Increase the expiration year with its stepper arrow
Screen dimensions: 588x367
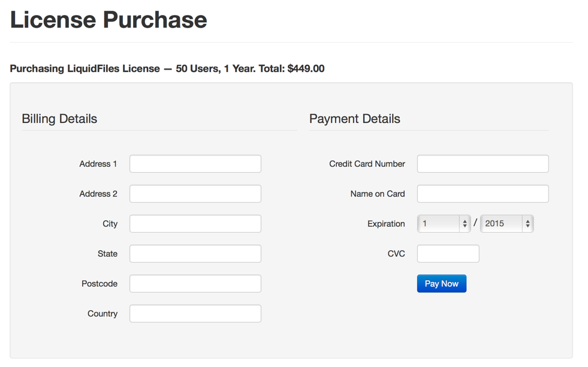528,220
